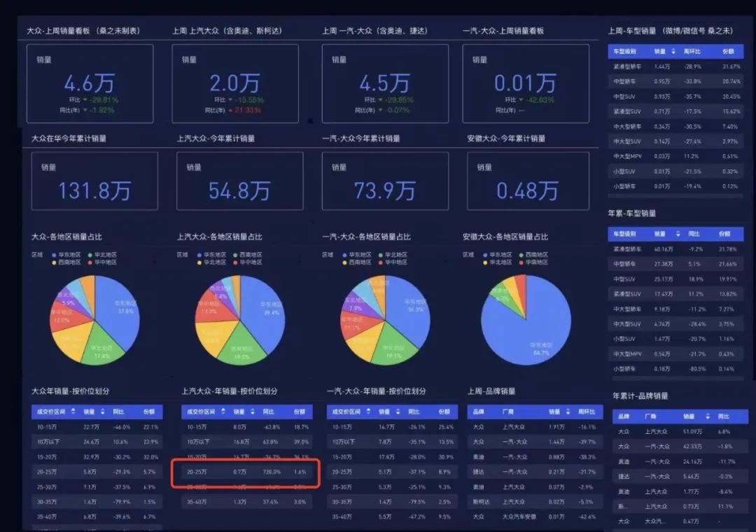Click 成交价区间 sort icon in 一汽-大众-年销量 table
The image size is (756, 532).
(x=369, y=412)
